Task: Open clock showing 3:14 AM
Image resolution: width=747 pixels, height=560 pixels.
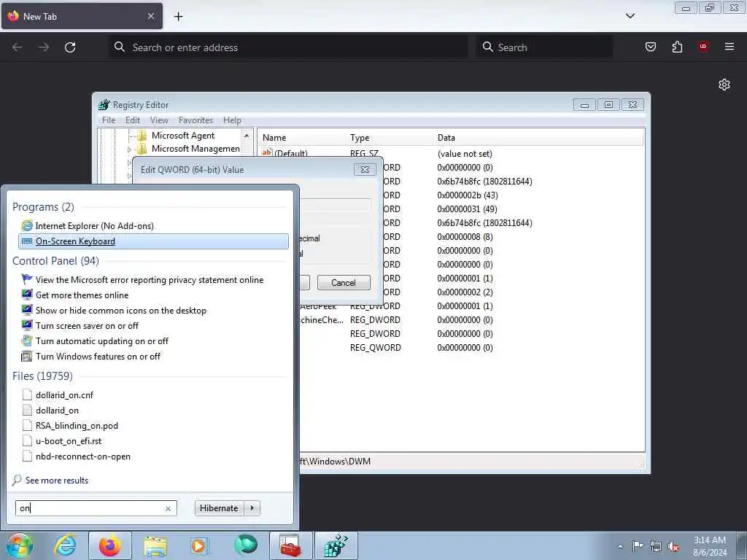Action: [x=710, y=545]
